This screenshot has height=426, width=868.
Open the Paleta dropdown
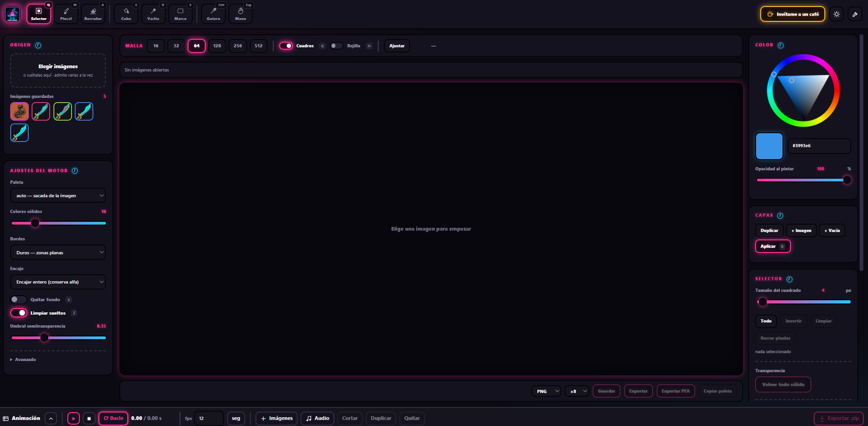[58, 195]
